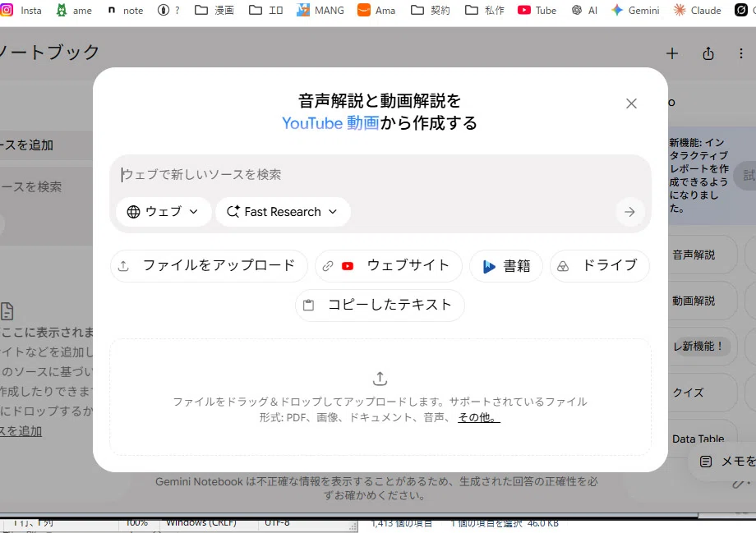This screenshot has width=756, height=533.
Task: Open the ame bookmark
Action: 74,10
